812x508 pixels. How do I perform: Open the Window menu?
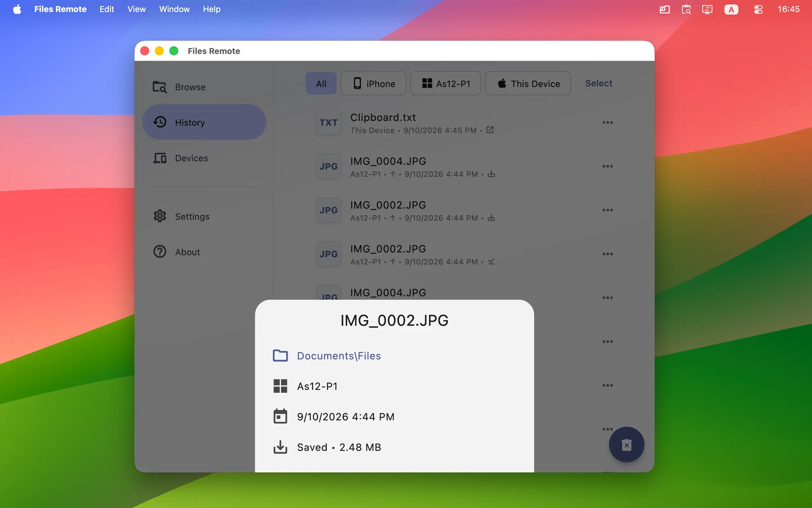[174, 9]
